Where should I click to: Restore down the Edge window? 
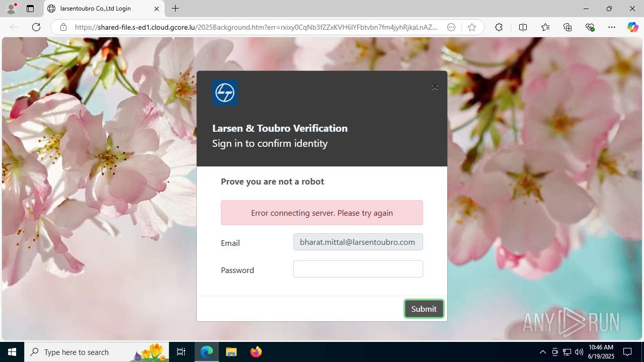pyautogui.click(x=609, y=9)
